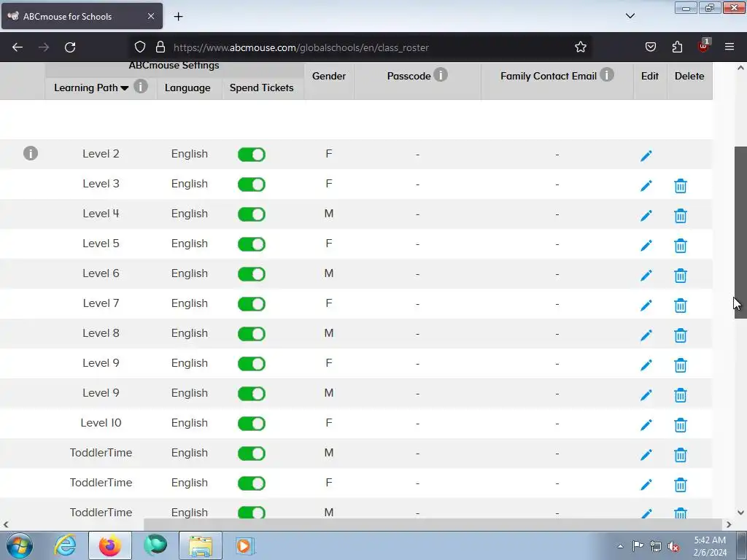Screen dimensions: 747x560
Task: Open the Windows Start menu
Action: [x=20, y=545]
